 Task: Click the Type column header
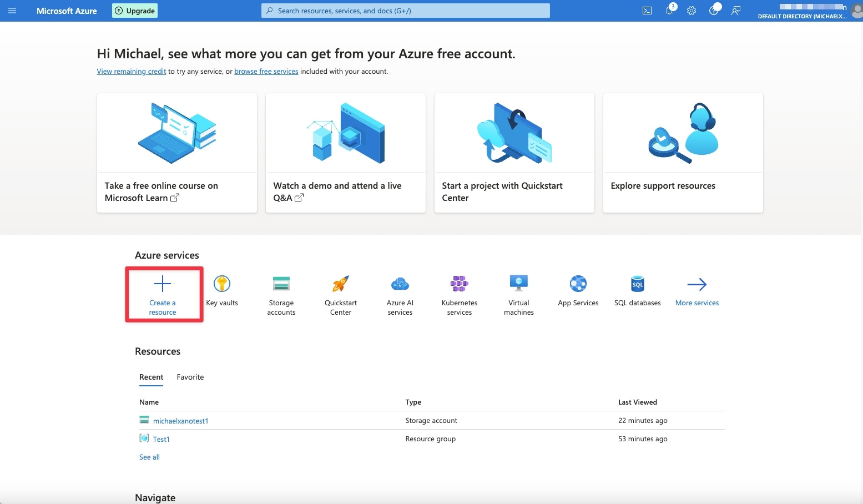[x=413, y=402]
